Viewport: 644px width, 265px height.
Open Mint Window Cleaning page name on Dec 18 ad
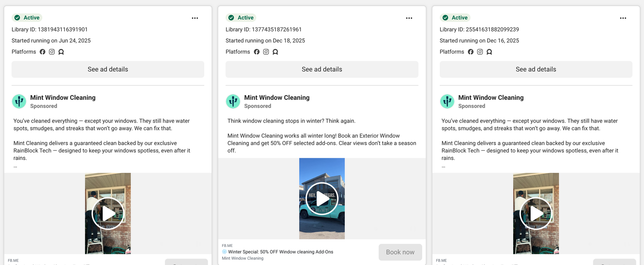click(277, 97)
